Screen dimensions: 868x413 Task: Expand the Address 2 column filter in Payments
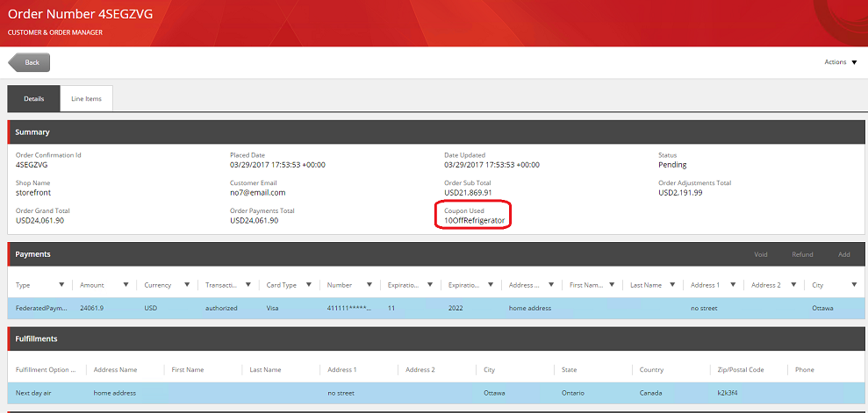click(794, 285)
